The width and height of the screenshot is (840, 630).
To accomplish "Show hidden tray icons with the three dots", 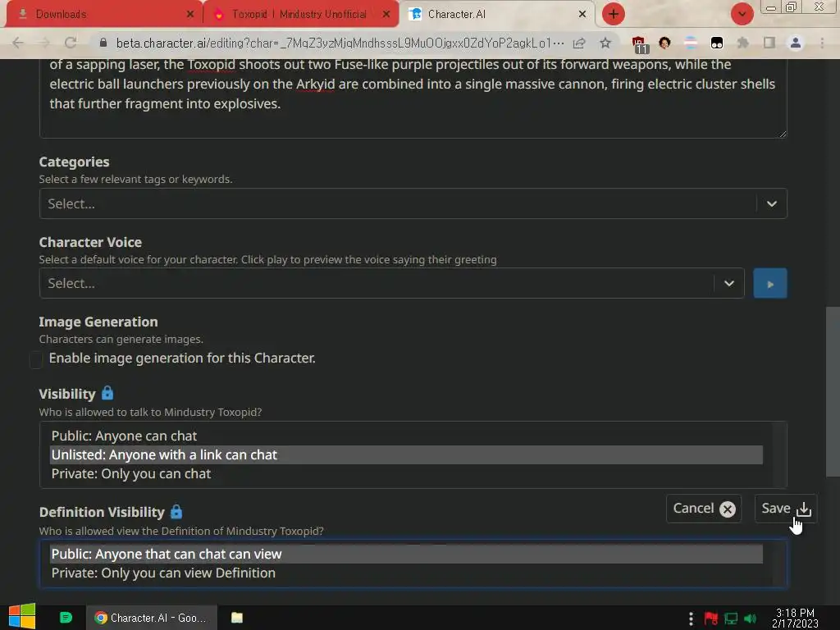I will tap(691, 619).
